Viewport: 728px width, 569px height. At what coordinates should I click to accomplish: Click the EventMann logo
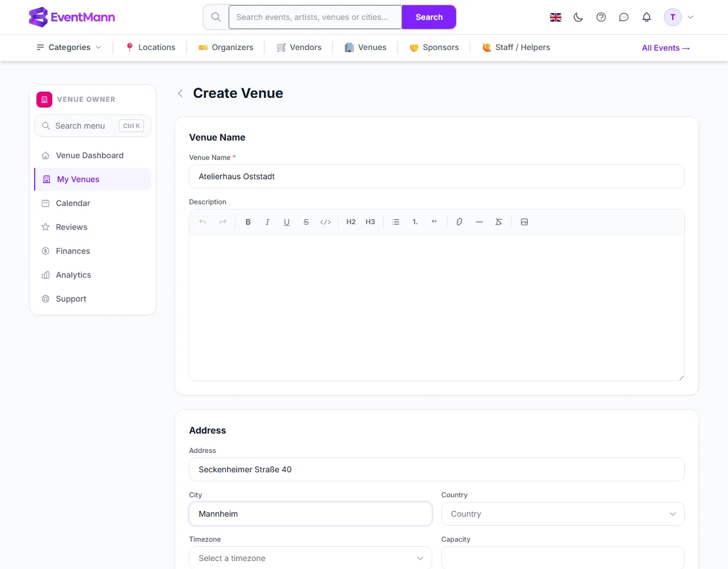tap(72, 17)
